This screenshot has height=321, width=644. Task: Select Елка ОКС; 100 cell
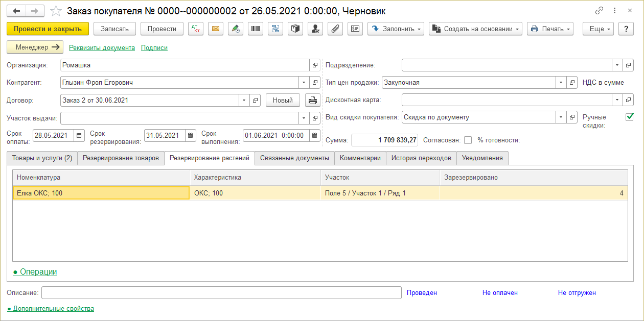point(101,193)
